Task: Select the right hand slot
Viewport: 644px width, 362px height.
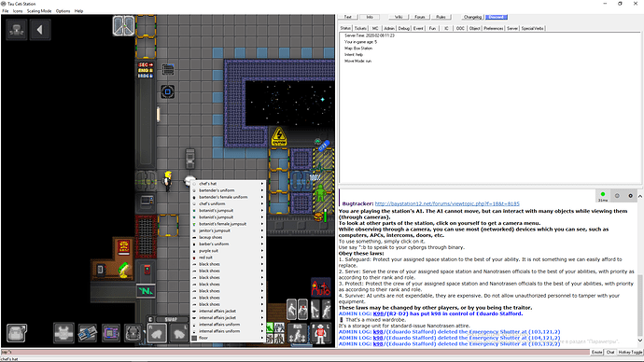Action: (x=157, y=333)
